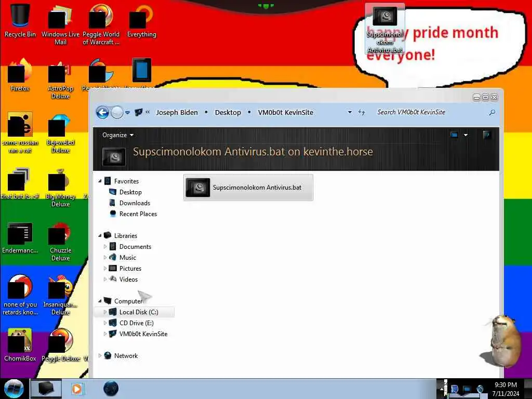Screen dimensions: 532x399
Task: Click the Joseph Biden breadcrumb
Action: pos(177,112)
